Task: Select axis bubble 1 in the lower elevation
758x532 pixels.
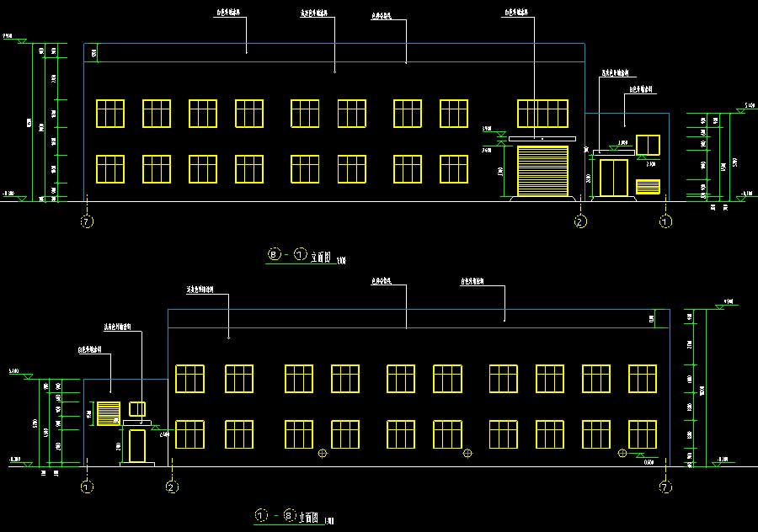Action: (x=87, y=487)
